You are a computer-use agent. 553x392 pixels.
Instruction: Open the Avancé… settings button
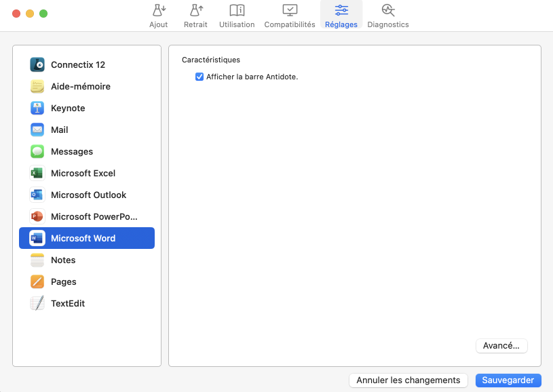[x=501, y=346]
